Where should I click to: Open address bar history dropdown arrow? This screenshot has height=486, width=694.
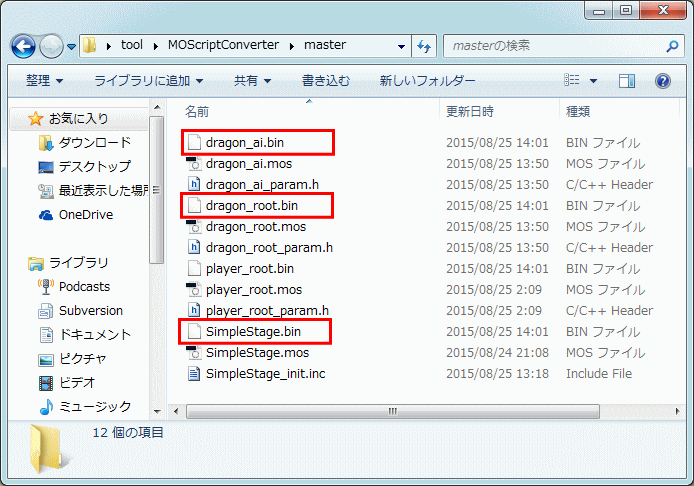tap(401, 46)
